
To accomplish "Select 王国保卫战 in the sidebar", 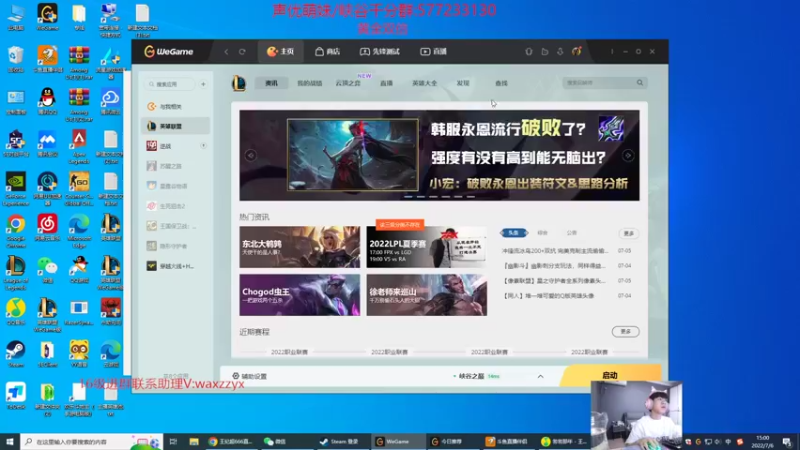I will (175, 226).
